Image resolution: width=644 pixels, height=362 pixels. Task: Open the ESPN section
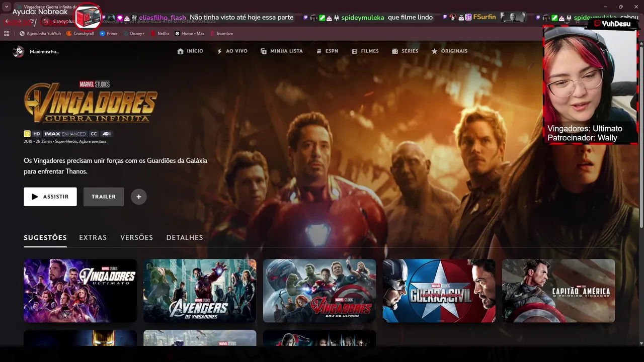pyautogui.click(x=327, y=51)
